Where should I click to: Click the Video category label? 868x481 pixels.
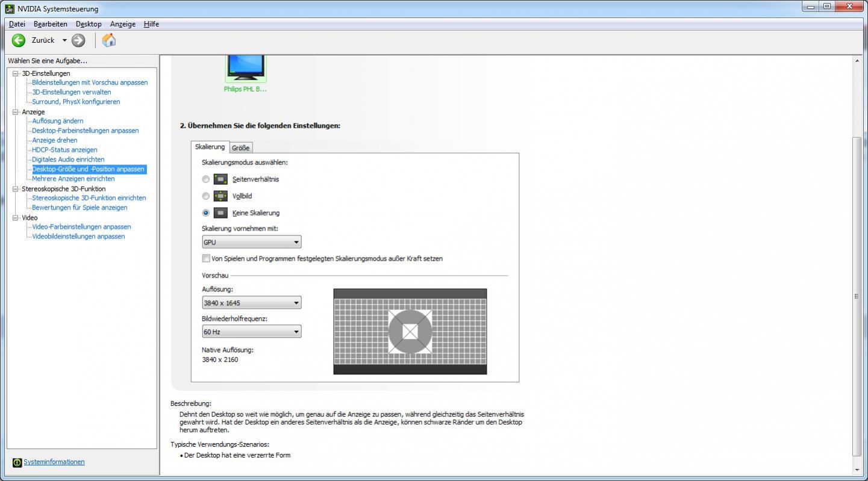(30, 218)
